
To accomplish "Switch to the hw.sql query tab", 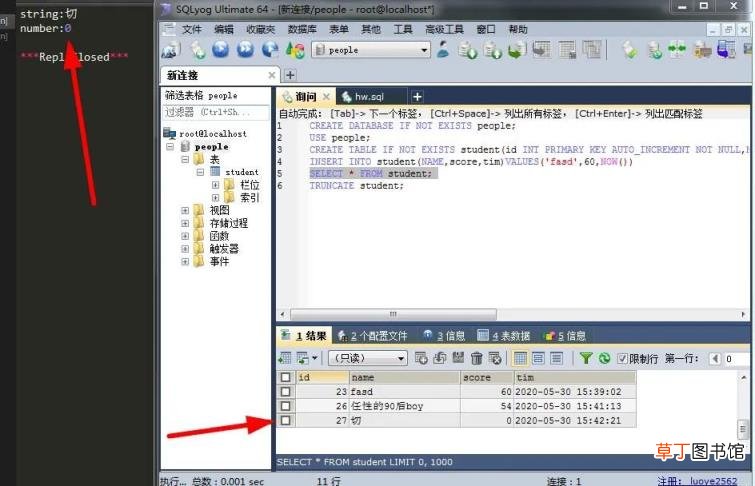I will point(369,96).
